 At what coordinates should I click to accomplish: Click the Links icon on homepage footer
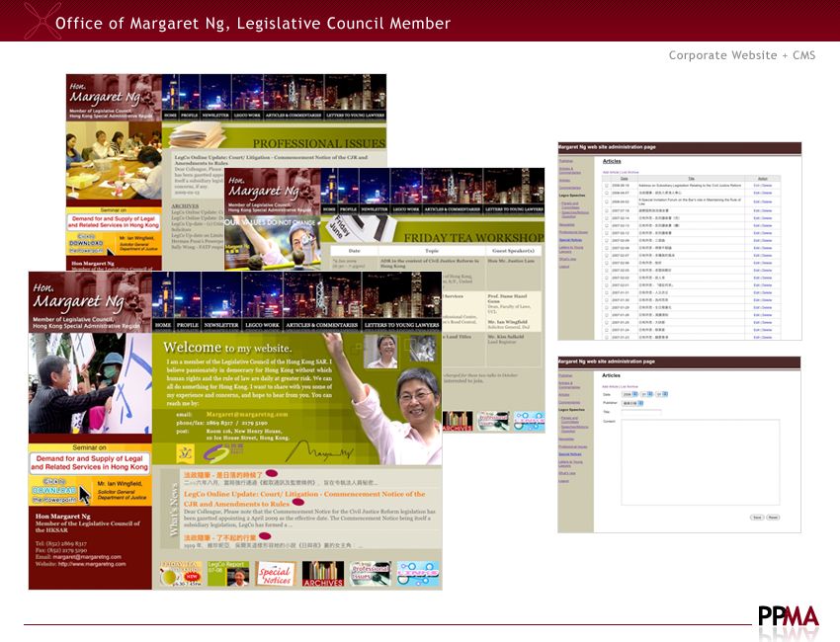(x=418, y=574)
